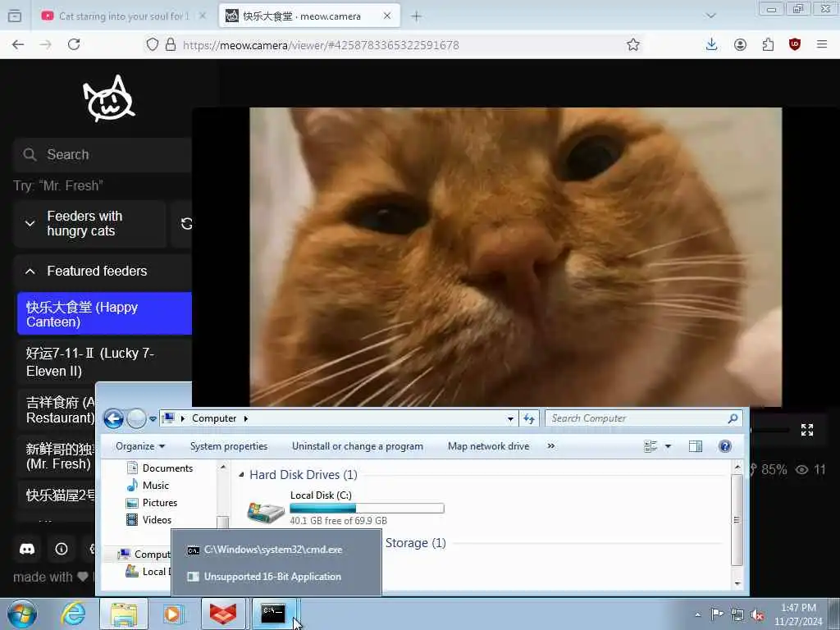Open Windows Media Player taskbar icon
The height and width of the screenshot is (630, 840).
[173, 614]
